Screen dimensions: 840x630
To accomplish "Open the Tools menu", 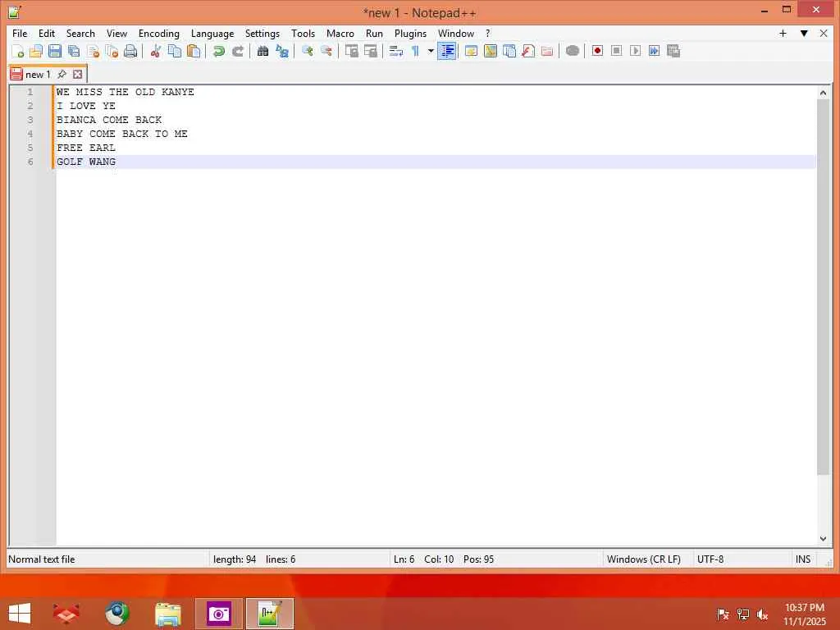I will 304,33.
